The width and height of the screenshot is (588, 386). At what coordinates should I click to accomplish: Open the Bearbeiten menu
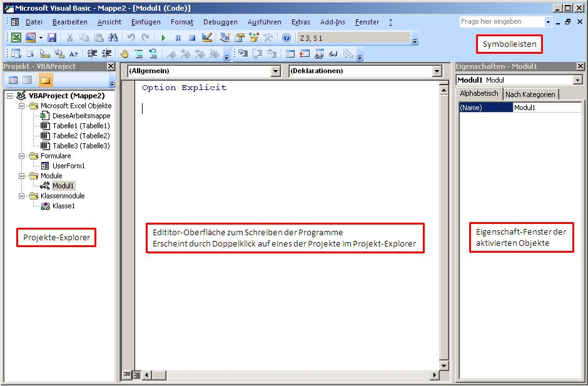coord(70,22)
